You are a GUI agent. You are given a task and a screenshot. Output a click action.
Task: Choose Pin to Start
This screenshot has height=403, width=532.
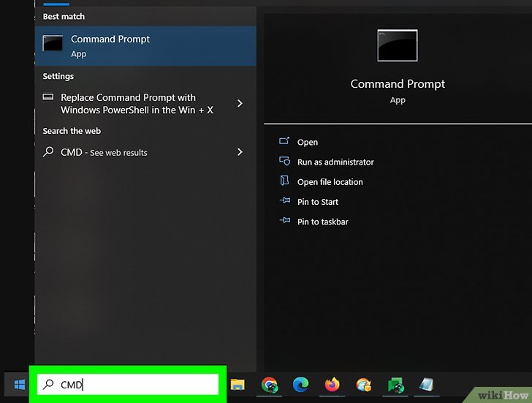click(x=318, y=202)
